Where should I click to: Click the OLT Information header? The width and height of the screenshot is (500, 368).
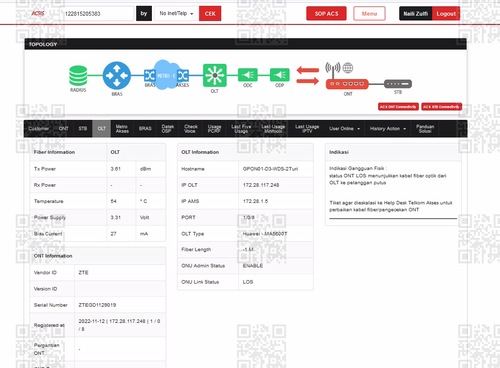(x=200, y=152)
